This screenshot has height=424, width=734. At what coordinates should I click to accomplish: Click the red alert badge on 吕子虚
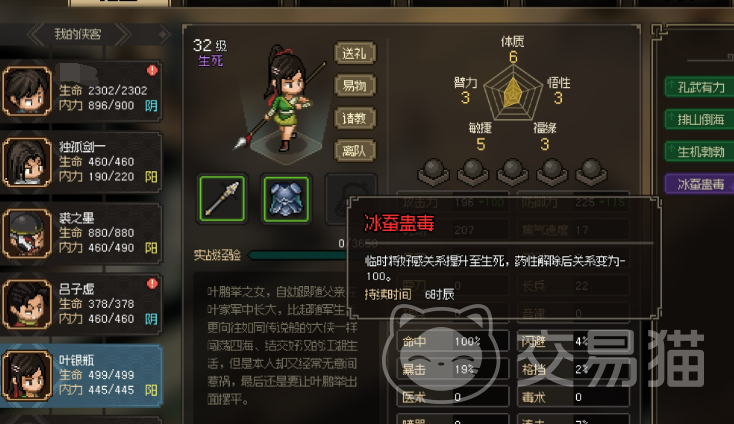pyautogui.click(x=152, y=284)
